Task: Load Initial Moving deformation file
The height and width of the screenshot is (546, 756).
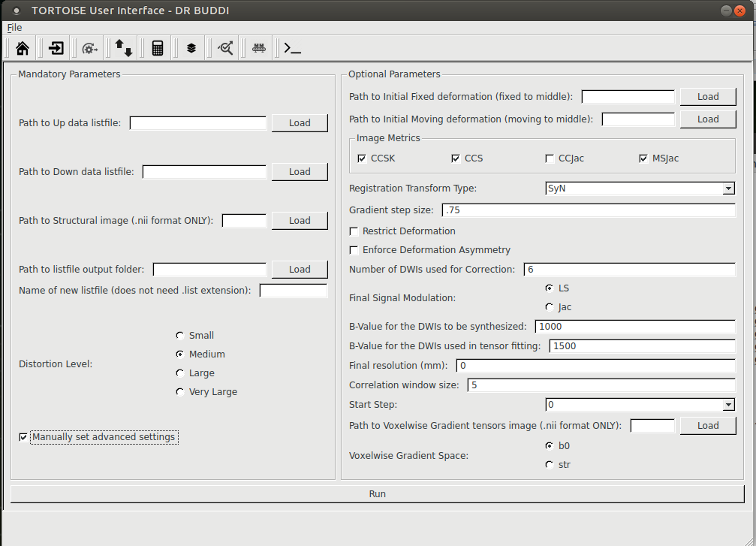Action: (x=708, y=119)
